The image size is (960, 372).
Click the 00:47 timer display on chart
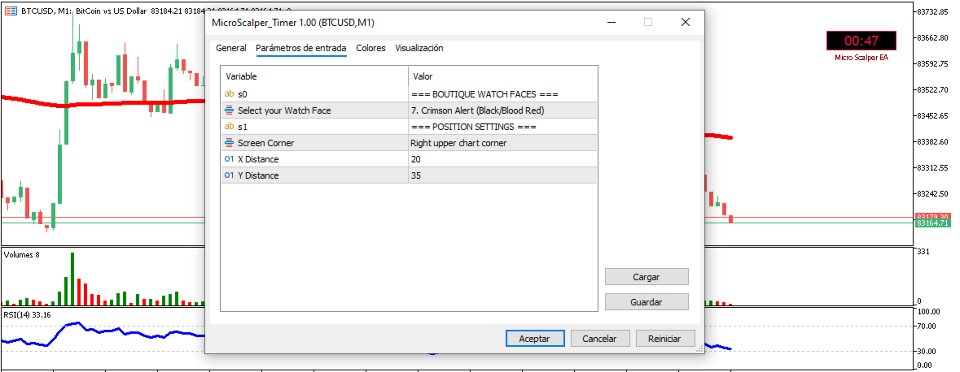coord(861,41)
